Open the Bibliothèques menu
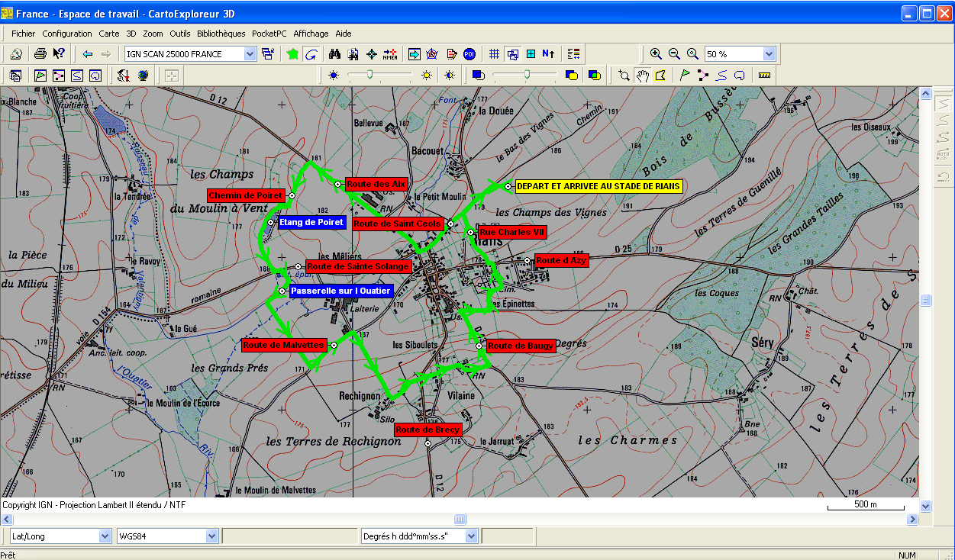Image resolution: width=955 pixels, height=560 pixels. [x=221, y=34]
